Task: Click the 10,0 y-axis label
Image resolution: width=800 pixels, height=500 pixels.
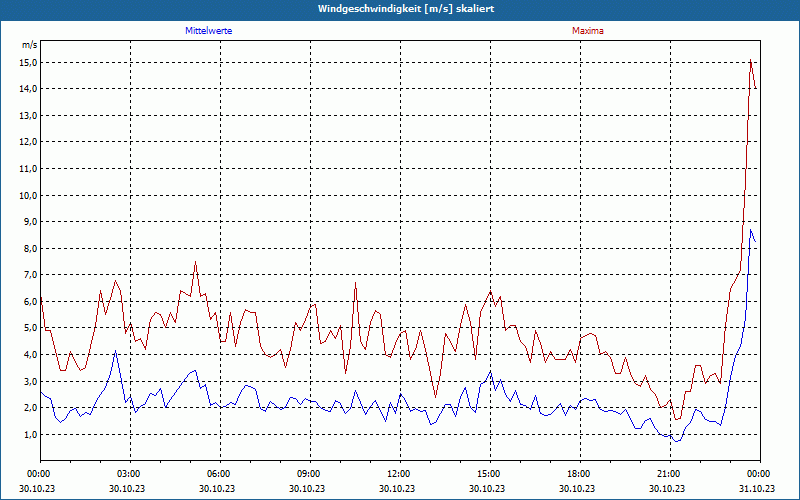Action: [29, 195]
